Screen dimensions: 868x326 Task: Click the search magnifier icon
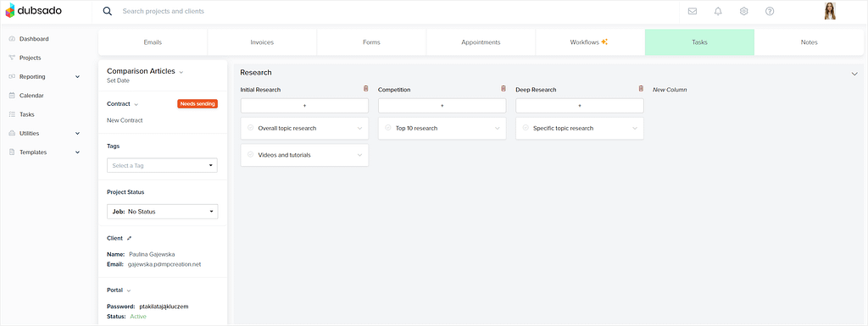tap(108, 11)
